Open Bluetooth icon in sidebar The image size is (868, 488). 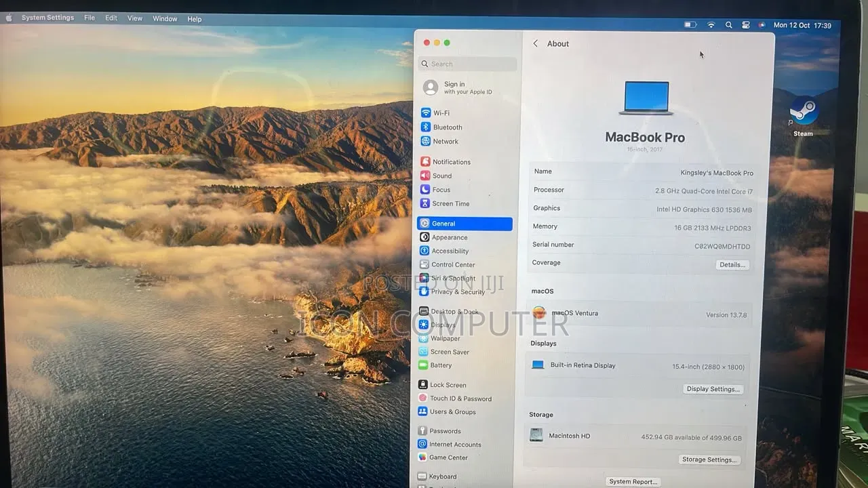tap(426, 127)
